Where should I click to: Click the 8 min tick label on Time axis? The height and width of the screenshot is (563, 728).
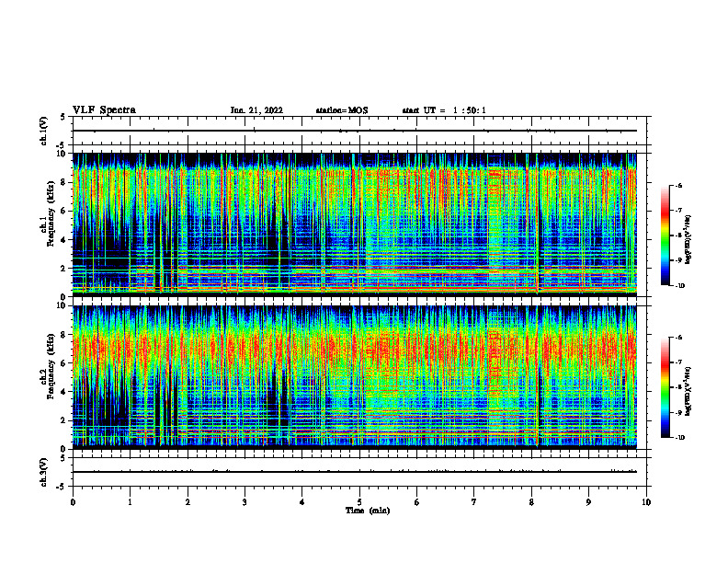[531, 502]
